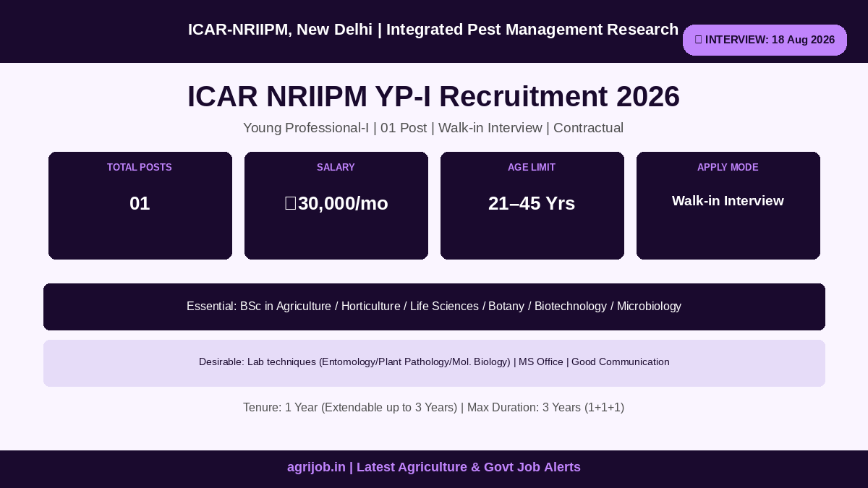The height and width of the screenshot is (488, 868).
Task: Click the Tenure 1 Year text line
Action: point(433,408)
